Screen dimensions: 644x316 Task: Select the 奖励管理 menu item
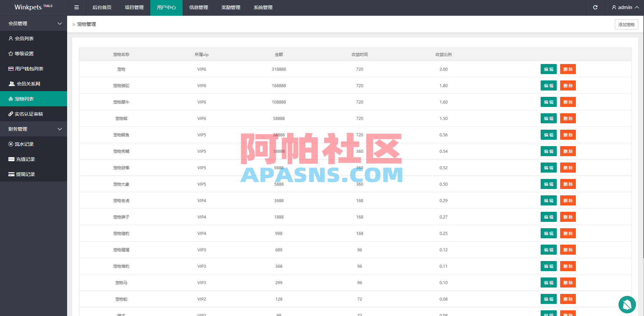tap(231, 7)
